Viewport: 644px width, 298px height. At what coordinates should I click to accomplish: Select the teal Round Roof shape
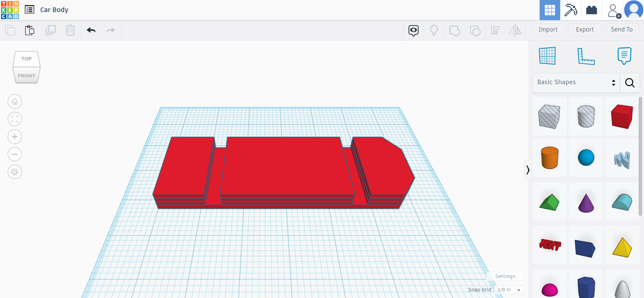click(622, 202)
